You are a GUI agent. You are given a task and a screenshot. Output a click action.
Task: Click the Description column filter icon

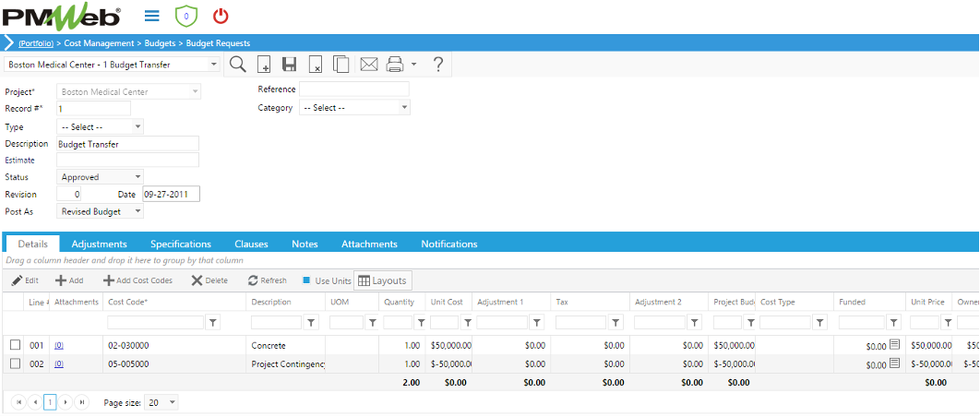click(311, 323)
